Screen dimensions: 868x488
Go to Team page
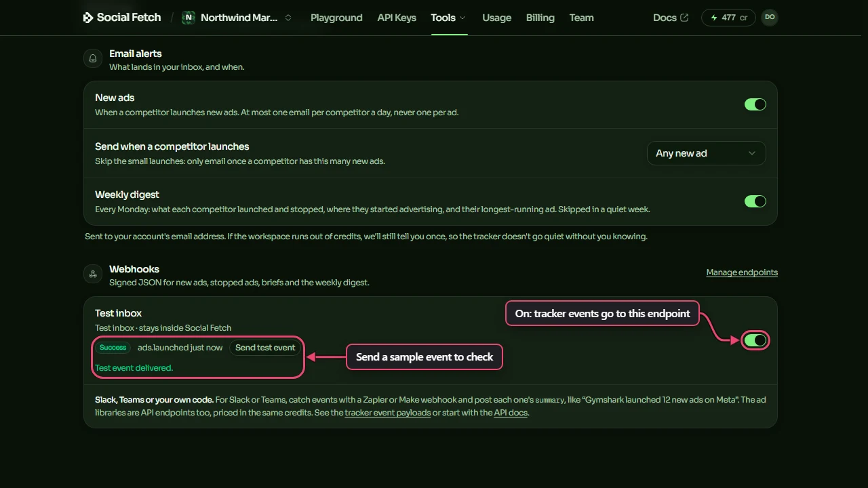[x=581, y=18]
